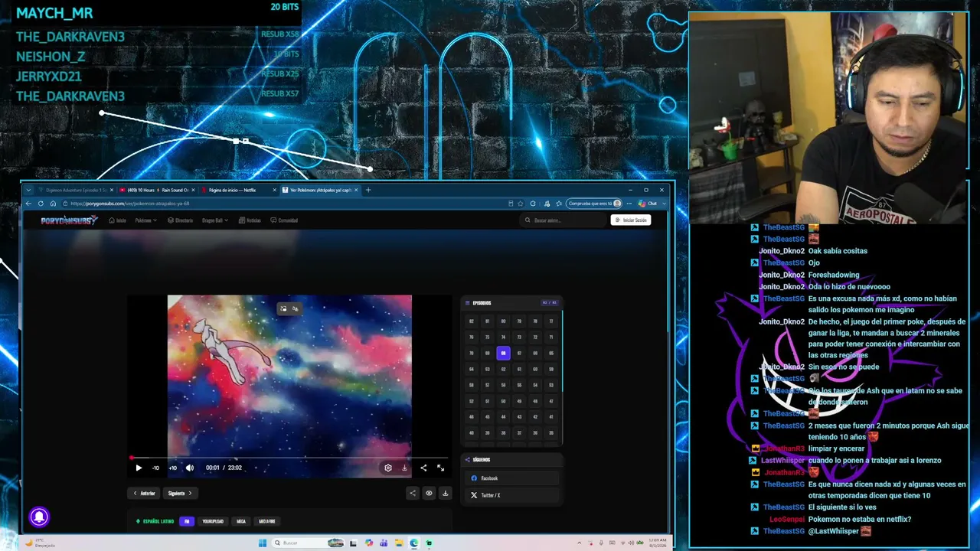
Task: Click the video progress bar
Action: tap(289, 458)
